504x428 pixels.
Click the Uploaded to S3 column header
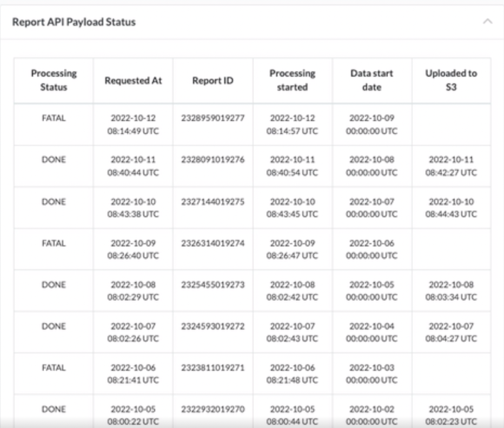(x=451, y=81)
